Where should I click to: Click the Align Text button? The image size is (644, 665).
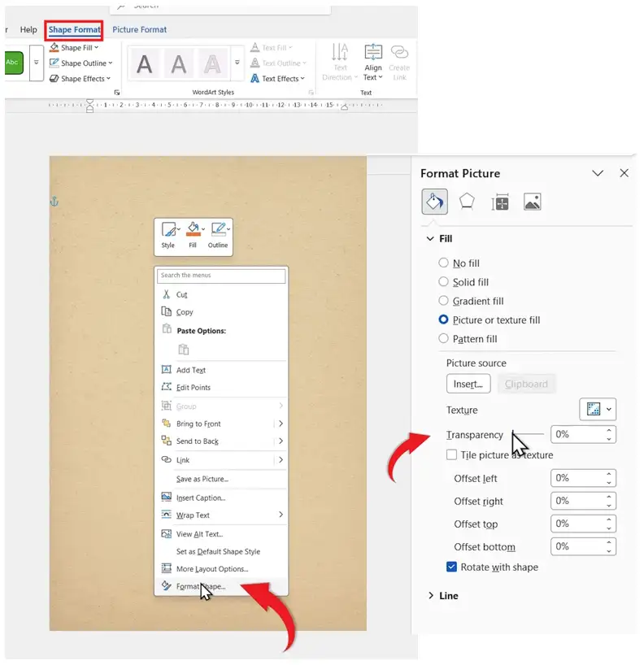tap(373, 63)
